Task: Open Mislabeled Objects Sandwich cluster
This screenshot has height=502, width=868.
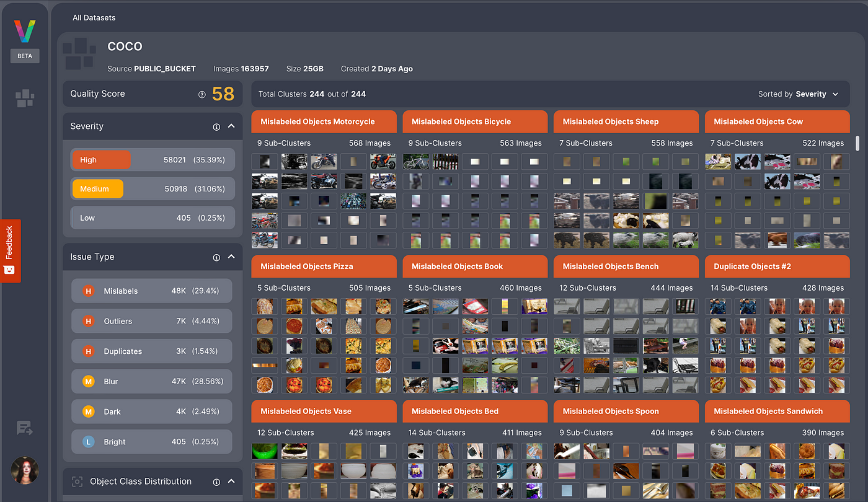Action: point(777,412)
